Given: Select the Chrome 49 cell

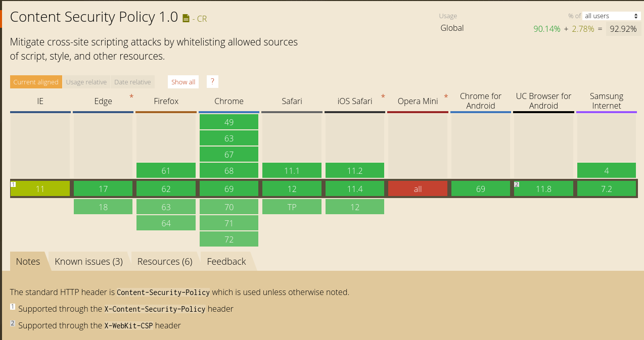Looking at the screenshot, I should 229,122.
